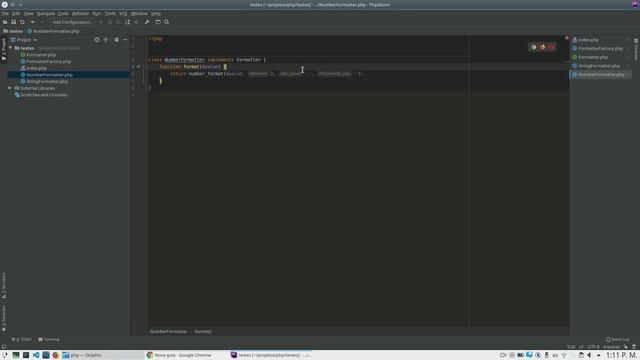Click the Firefox launcher in taskbar
The width and height of the screenshot is (640, 360).
pos(56,355)
